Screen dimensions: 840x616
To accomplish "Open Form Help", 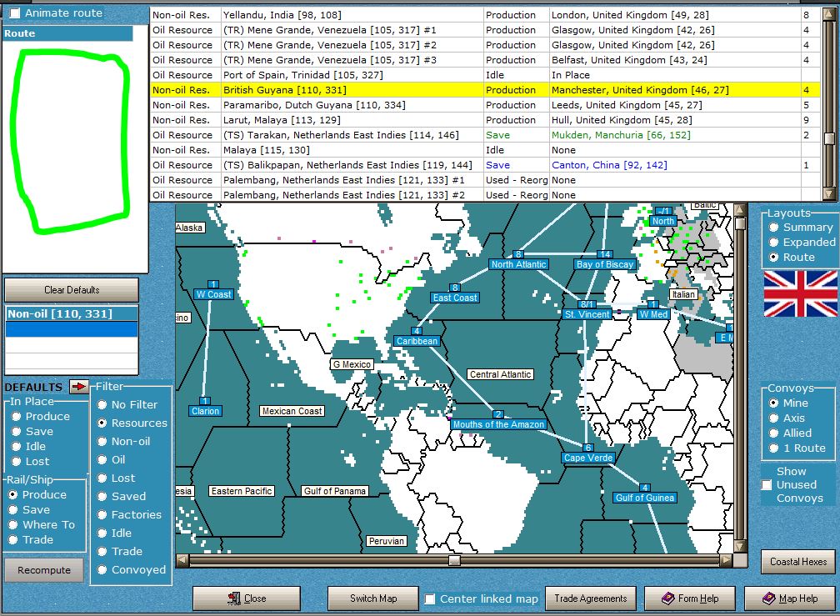I will pyautogui.click(x=690, y=598).
